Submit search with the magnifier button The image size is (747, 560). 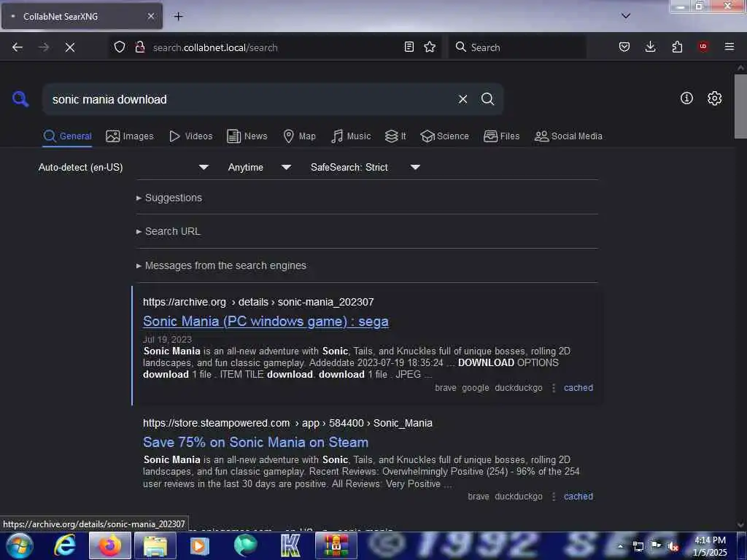(x=487, y=99)
